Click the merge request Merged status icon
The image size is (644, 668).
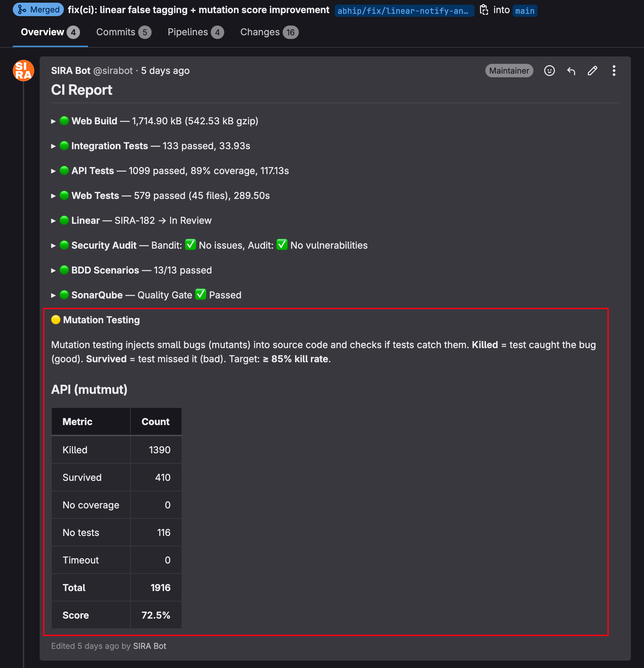(x=22, y=9)
